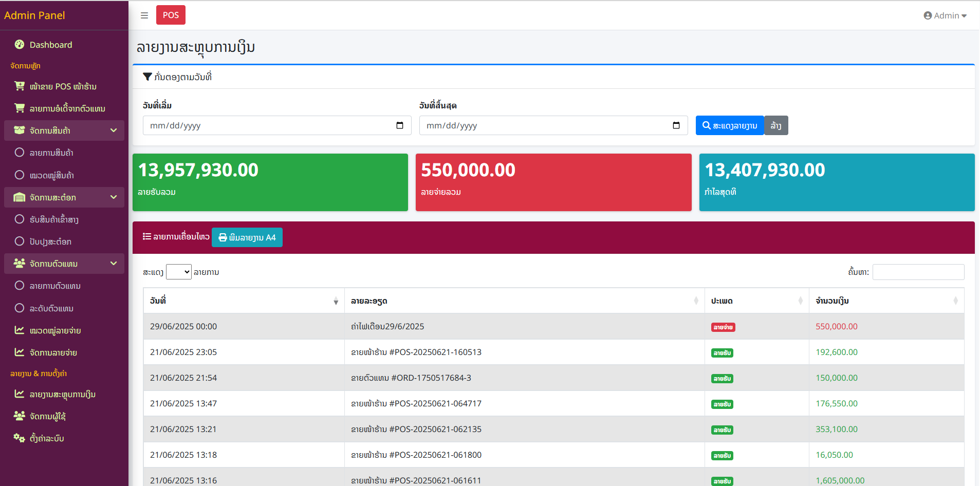980x486 pixels.
Task: Click the shopping cart icon for POS ໜ້າຮ້ານ
Action: click(x=20, y=86)
